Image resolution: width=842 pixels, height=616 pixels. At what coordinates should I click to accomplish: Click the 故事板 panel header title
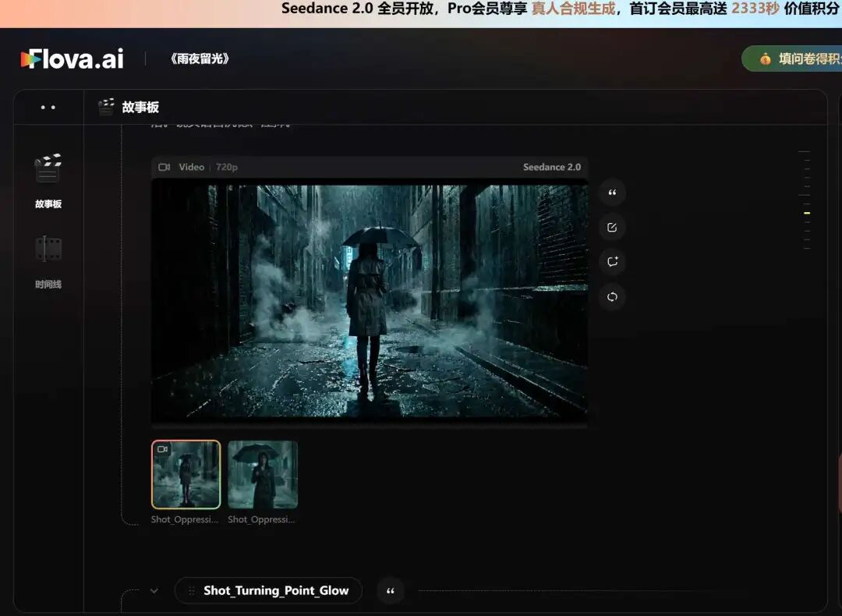[x=140, y=108]
